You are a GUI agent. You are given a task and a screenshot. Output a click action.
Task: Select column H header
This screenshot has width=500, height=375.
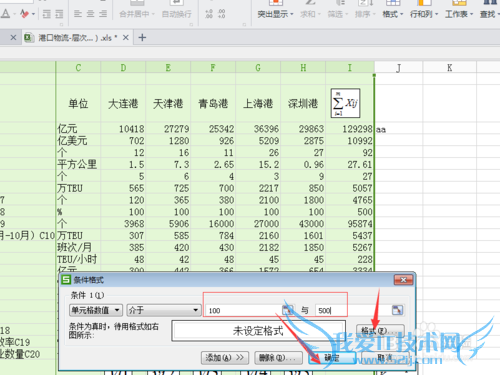tap(303, 68)
